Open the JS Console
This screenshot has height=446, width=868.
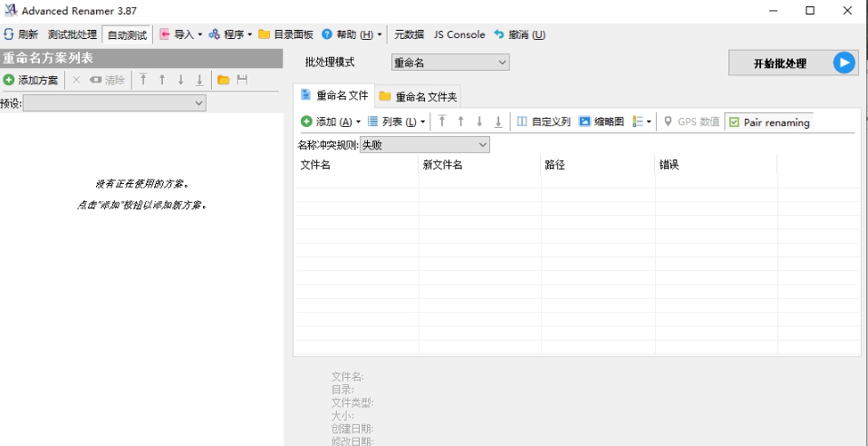point(458,34)
